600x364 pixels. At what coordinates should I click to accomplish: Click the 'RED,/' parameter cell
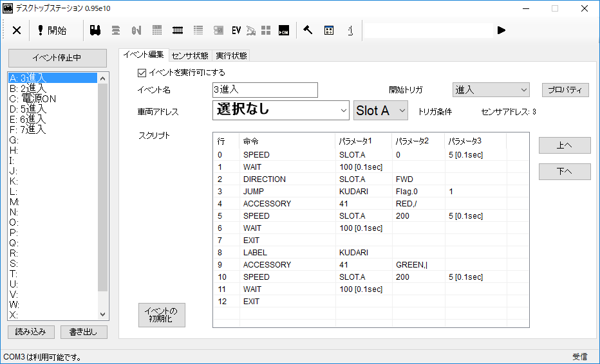click(x=418, y=204)
